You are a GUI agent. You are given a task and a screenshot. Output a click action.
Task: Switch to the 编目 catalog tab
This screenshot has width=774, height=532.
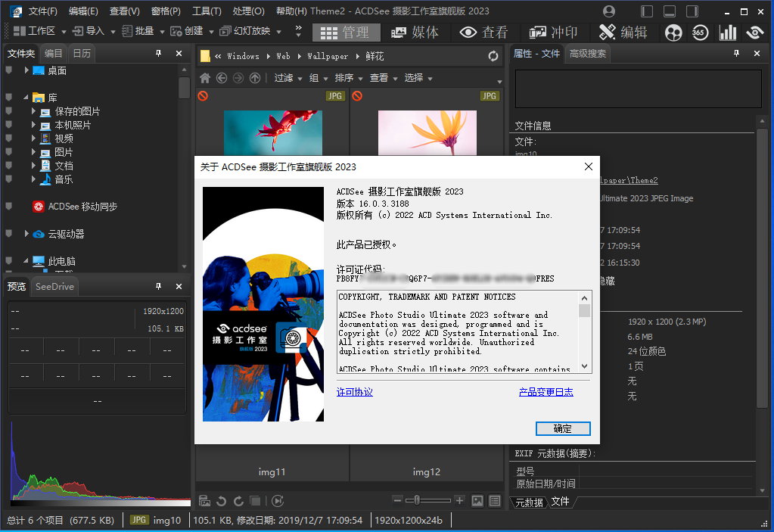pyautogui.click(x=53, y=53)
